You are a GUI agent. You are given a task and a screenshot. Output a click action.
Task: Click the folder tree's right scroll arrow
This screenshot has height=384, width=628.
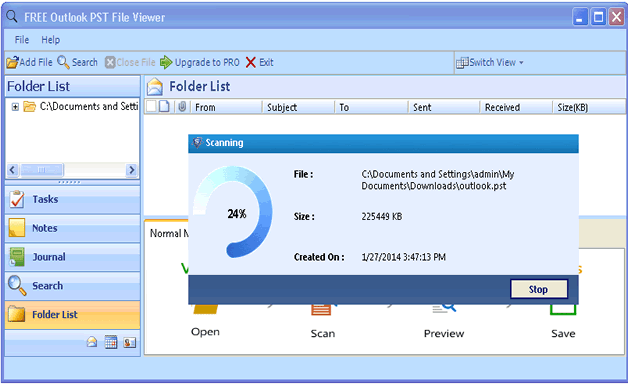pyautogui.click(x=131, y=170)
